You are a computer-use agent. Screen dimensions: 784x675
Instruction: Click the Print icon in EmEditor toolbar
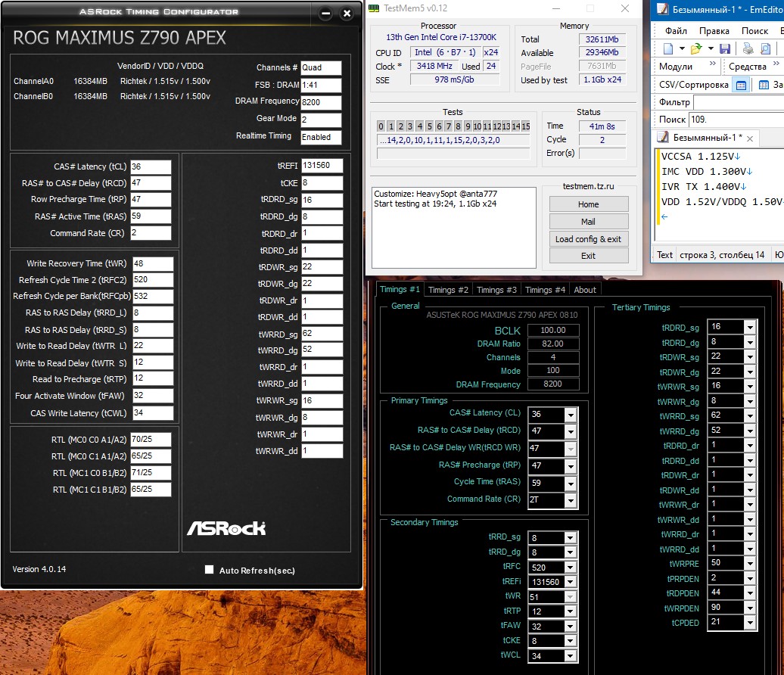tap(748, 48)
